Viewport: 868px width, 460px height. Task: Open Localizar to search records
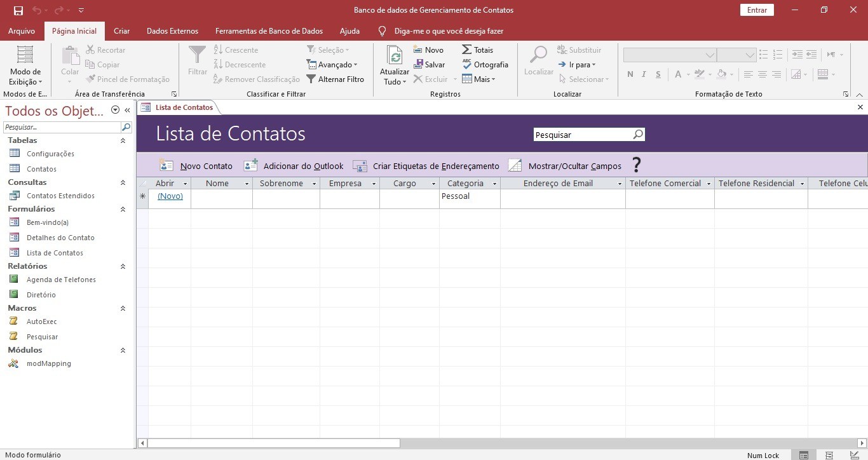(538, 60)
